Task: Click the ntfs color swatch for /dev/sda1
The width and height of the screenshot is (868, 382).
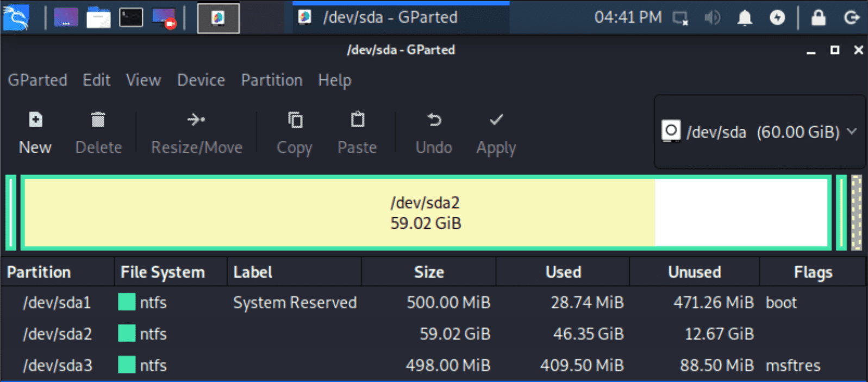Action: [127, 302]
